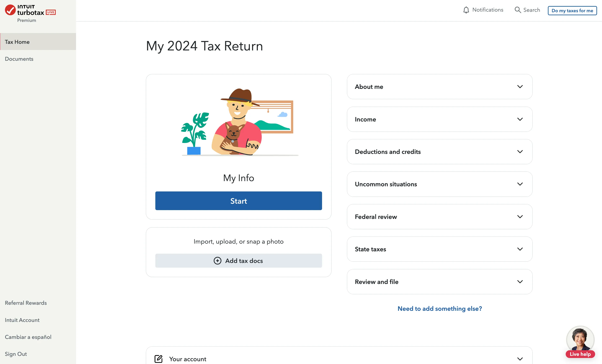Click the Notifications bell icon
This screenshot has width=602, height=364.
[466, 10]
